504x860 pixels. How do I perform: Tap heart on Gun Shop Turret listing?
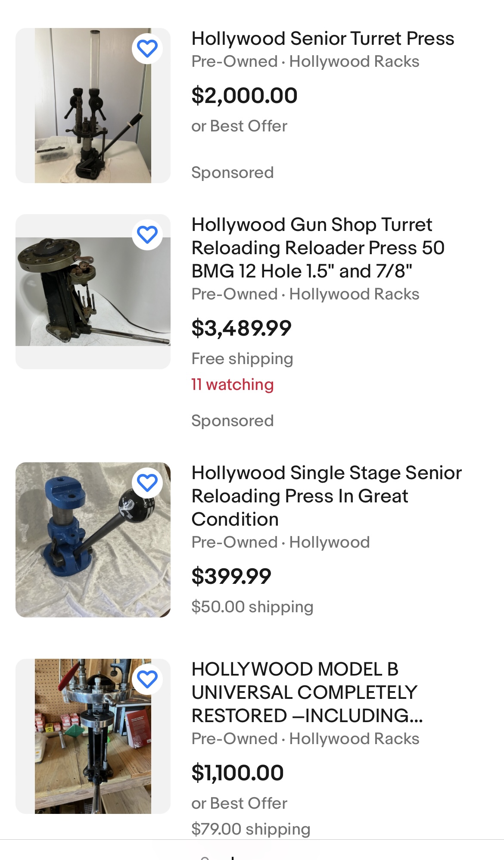point(147,234)
